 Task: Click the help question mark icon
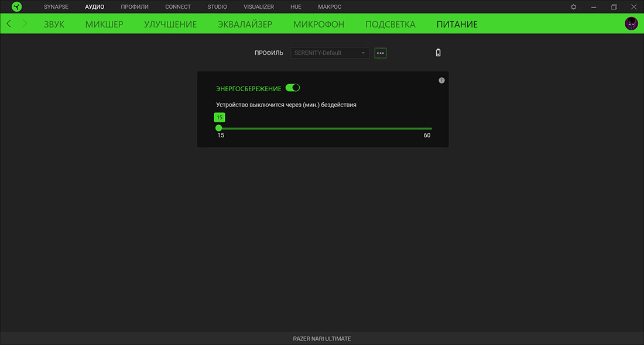point(441,81)
